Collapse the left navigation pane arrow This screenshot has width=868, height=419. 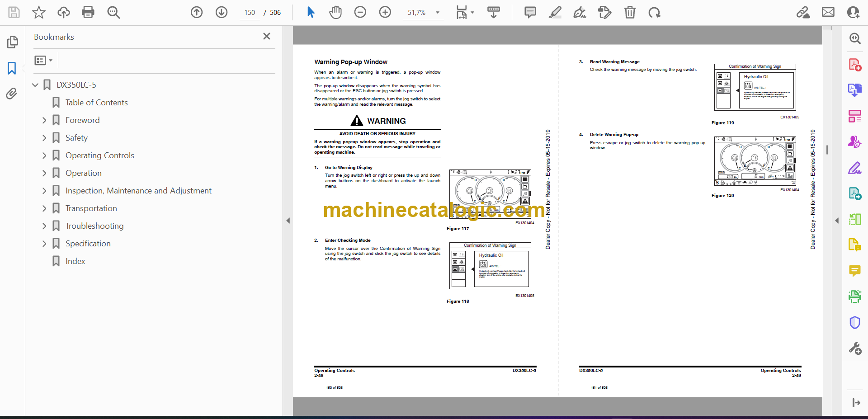288,221
